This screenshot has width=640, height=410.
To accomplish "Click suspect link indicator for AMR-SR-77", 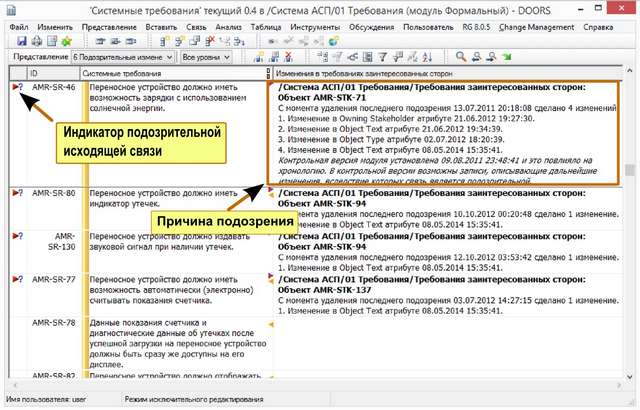I will [x=18, y=279].
